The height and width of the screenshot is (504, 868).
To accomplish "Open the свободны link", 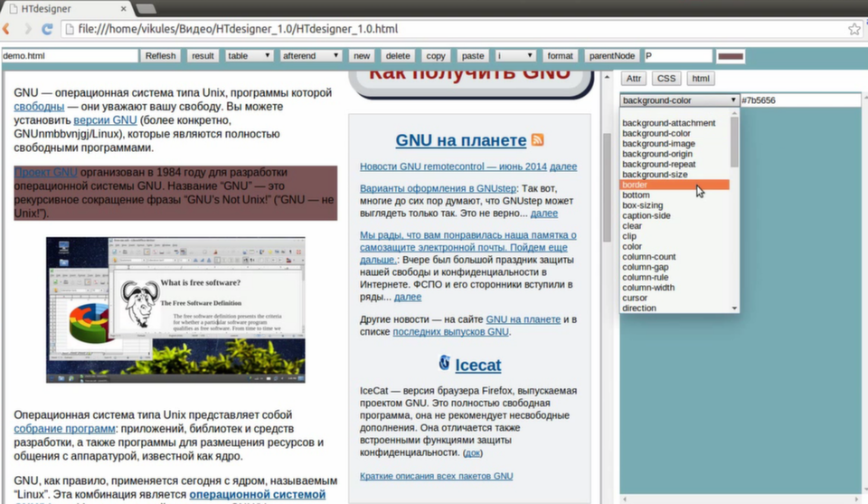I will tap(39, 107).
